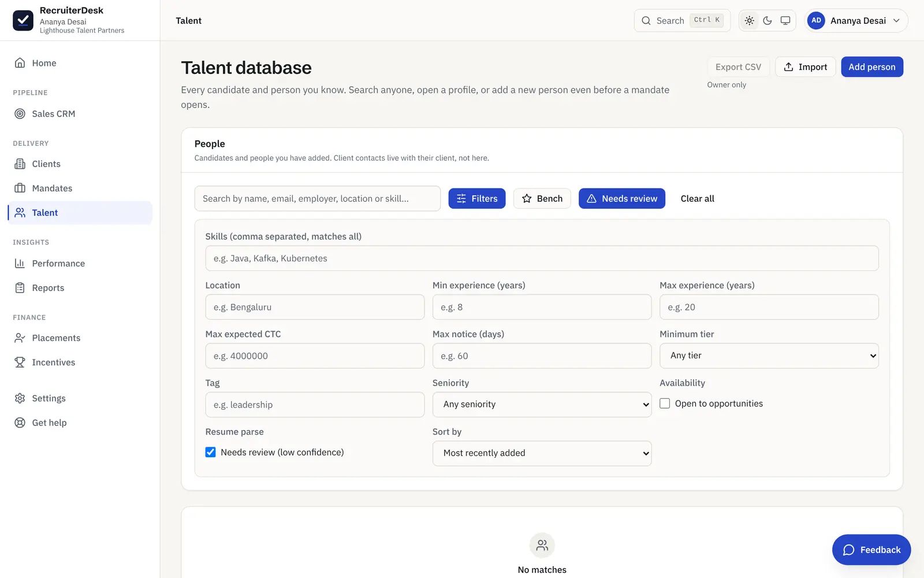Focus the Max notice days field

[542, 356]
